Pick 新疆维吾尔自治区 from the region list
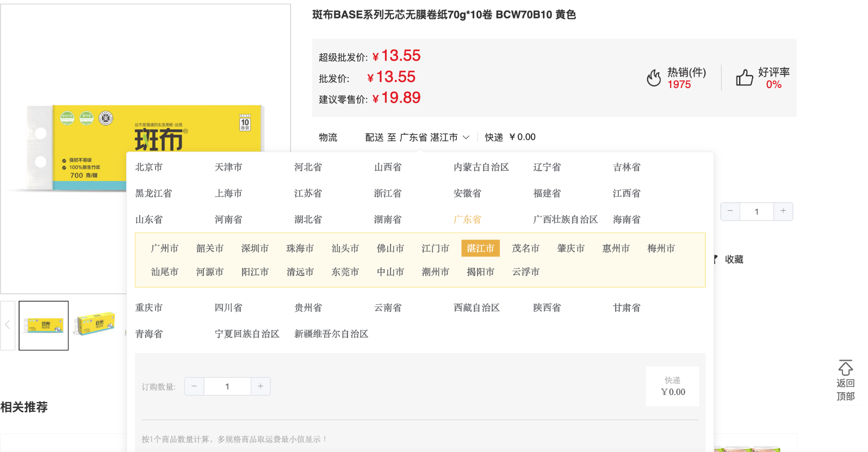The image size is (868, 452). click(x=331, y=334)
